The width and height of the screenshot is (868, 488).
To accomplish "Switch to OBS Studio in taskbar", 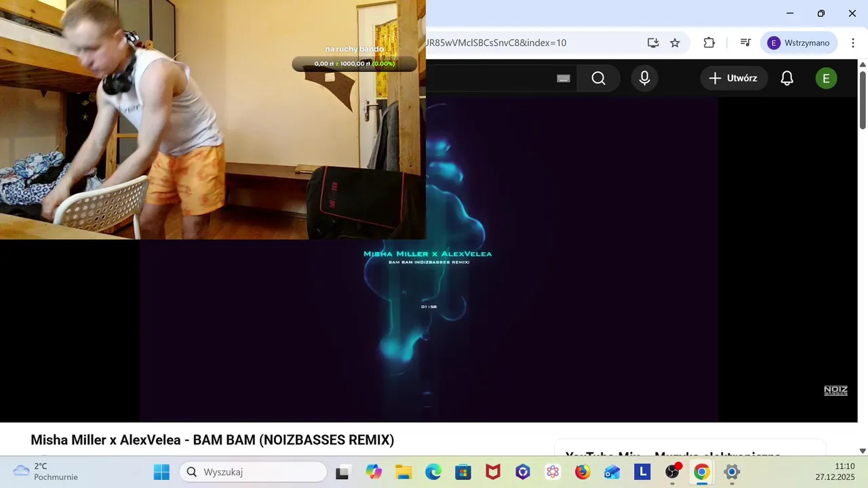I will tap(672, 472).
